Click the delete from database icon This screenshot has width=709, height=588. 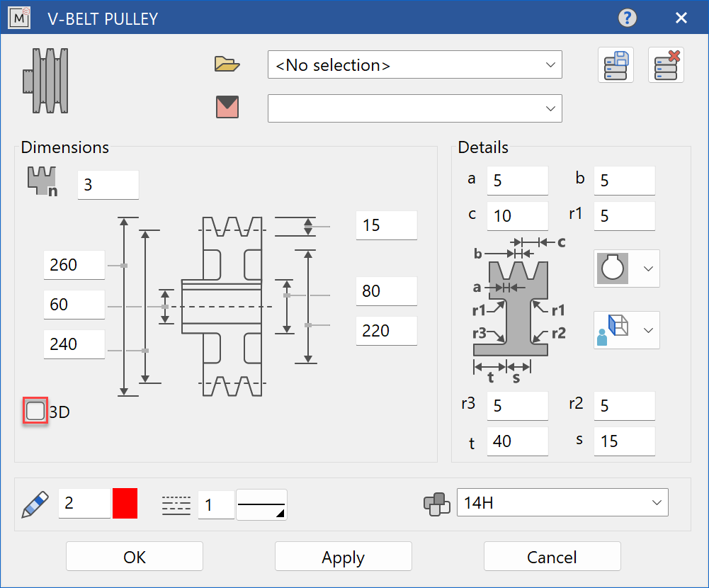pos(666,65)
